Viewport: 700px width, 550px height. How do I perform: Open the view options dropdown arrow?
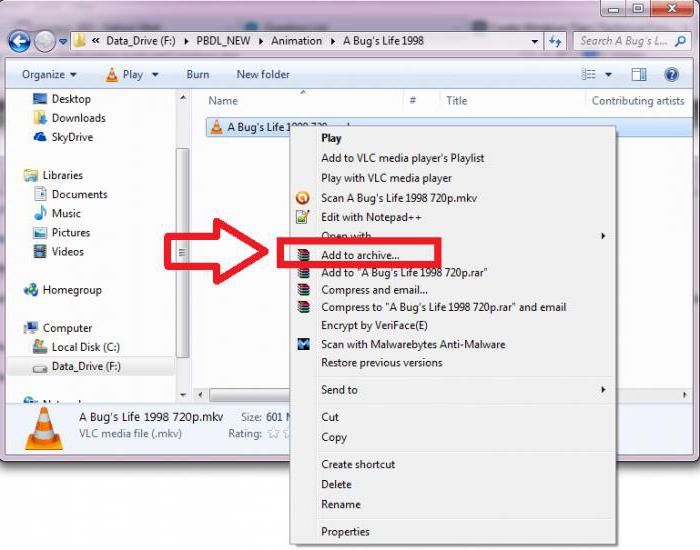click(608, 75)
